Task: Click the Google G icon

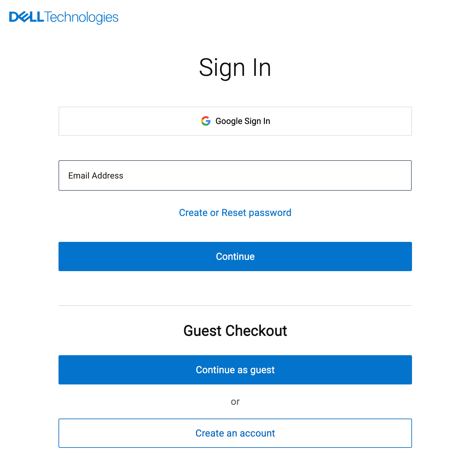Action: coord(206,121)
